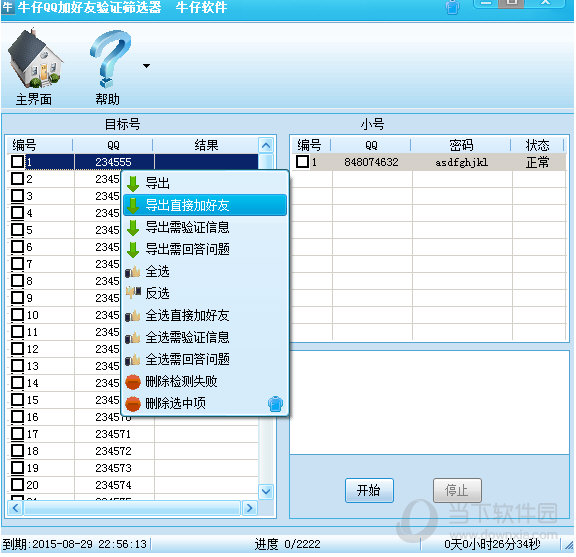
Task: Select target QQ cell 234573
Action: click(x=114, y=468)
